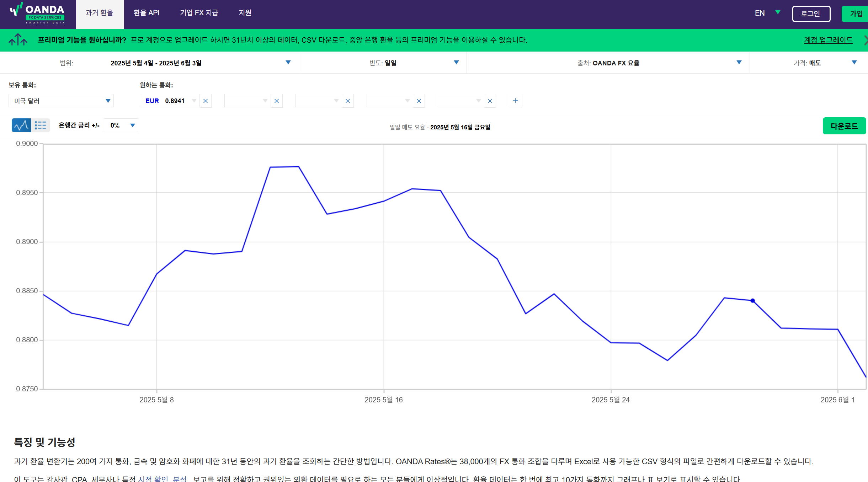Select the 과거 환율 tab
The height and width of the screenshot is (482, 868).
(x=100, y=13)
